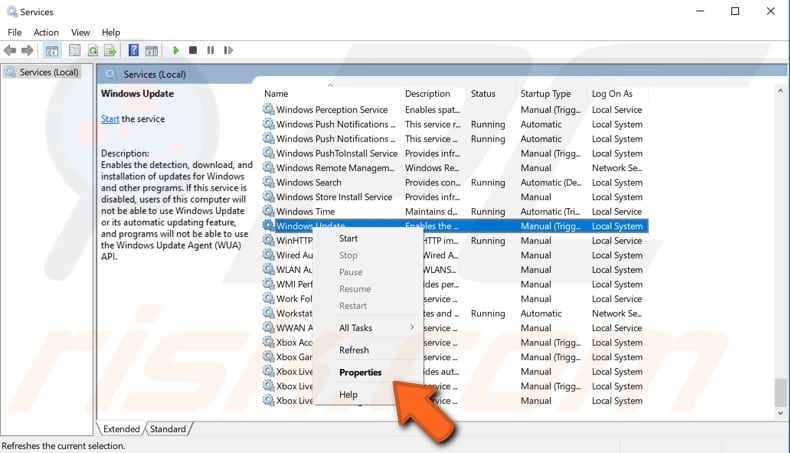Viewport: 790px width, 453px height.
Task: Open the File menu
Action: [x=15, y=32]
